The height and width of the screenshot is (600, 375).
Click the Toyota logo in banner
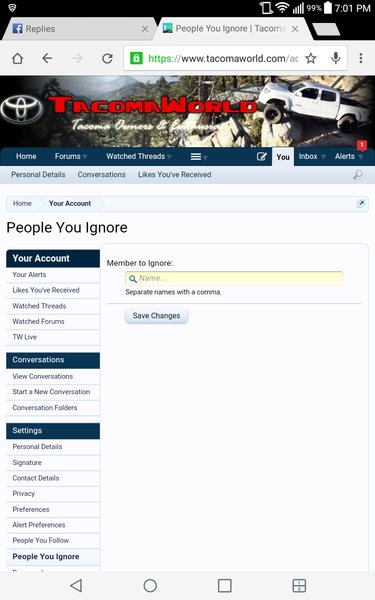click(x=21, y=108)
